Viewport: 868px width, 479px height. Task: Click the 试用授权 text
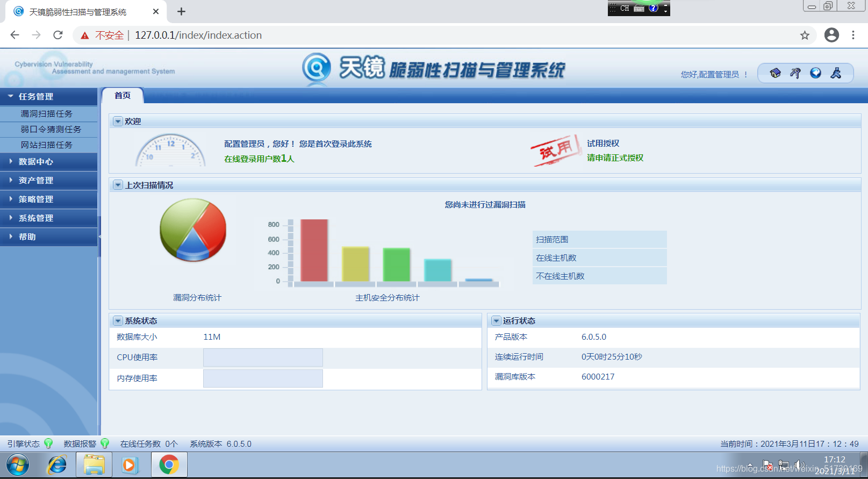point(603,144)
